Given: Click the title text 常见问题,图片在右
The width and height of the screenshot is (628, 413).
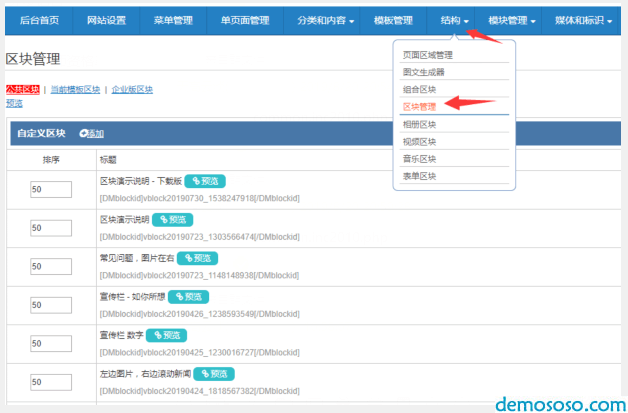Looking at the screenshot, I should point(137,258).
